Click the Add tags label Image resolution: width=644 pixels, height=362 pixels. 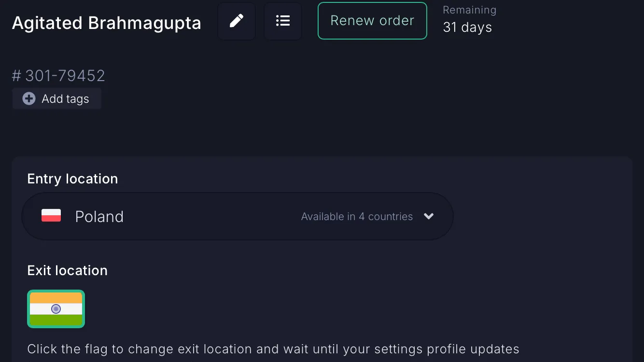click(65, 99)
